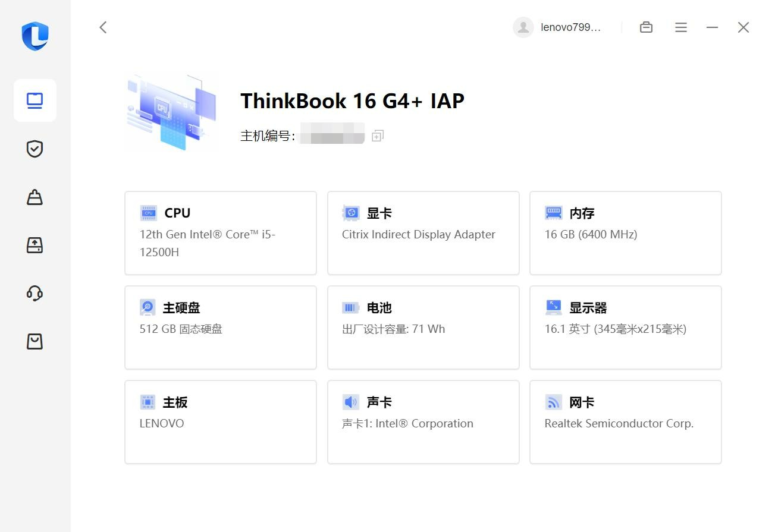The width and height of the screenshot is (775, 532).
Task: Open the 显示器 card heading
Action: 588,308
